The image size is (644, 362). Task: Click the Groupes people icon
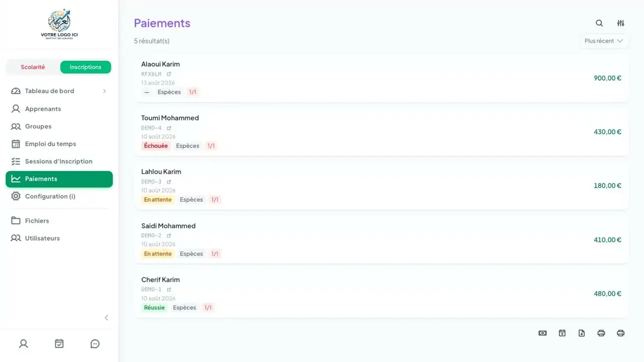pos(16,126)
